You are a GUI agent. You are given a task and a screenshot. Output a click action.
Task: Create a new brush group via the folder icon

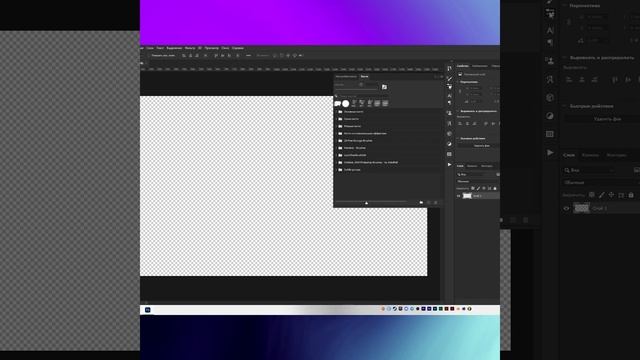pos(421,202)
